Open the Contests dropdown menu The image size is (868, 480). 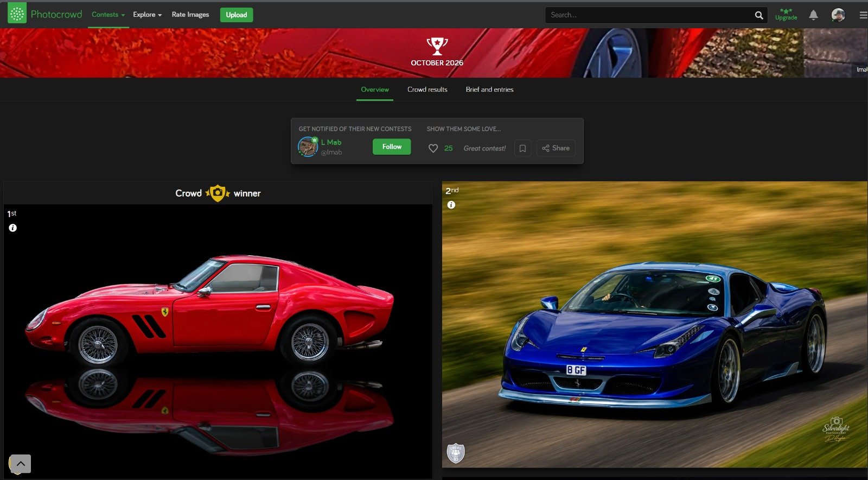pyautogui.click(x=108, y=15)
